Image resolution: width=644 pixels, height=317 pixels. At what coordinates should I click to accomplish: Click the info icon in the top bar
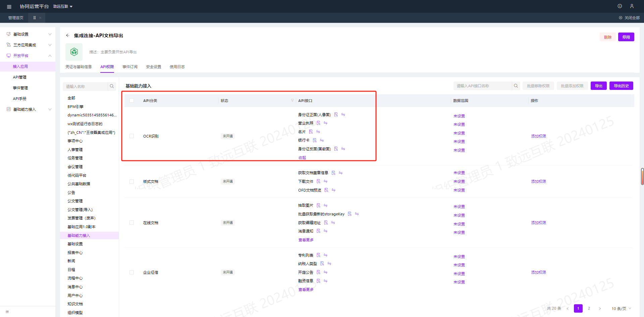tap(620, 6)
